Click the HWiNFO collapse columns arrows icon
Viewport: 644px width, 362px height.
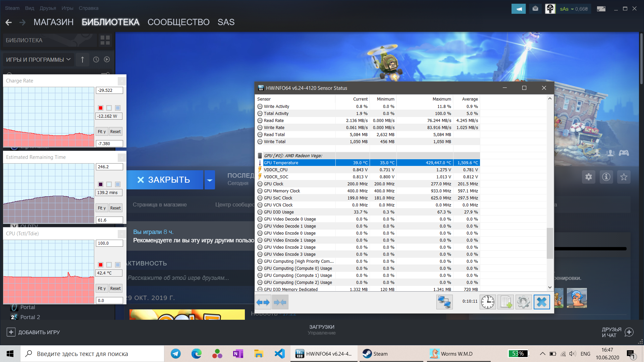[x=280, y=302]
